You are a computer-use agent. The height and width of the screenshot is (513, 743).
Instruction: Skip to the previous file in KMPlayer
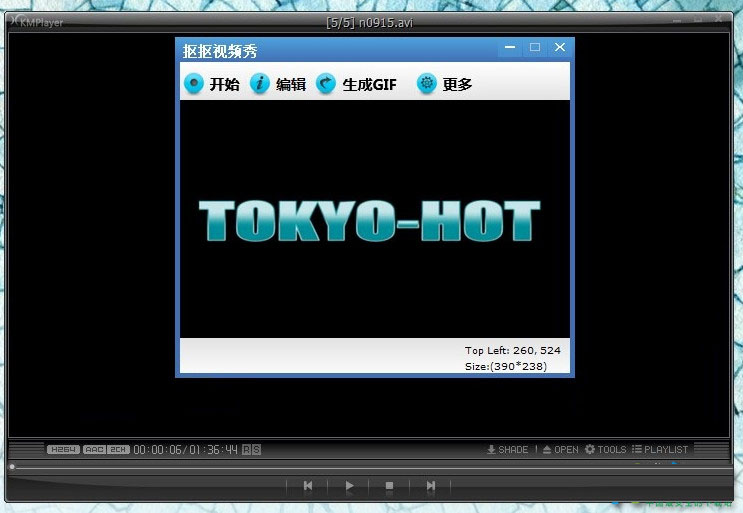point(308,486)
